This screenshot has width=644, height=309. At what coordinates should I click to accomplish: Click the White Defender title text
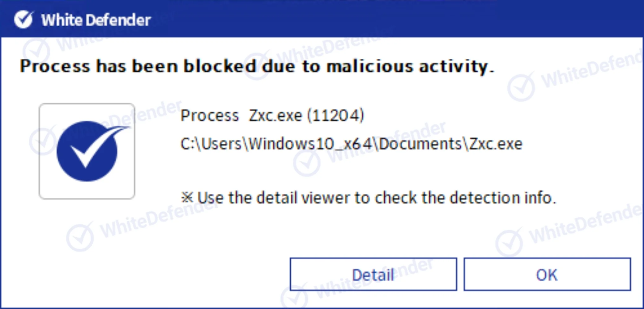(x=96, y=20)
